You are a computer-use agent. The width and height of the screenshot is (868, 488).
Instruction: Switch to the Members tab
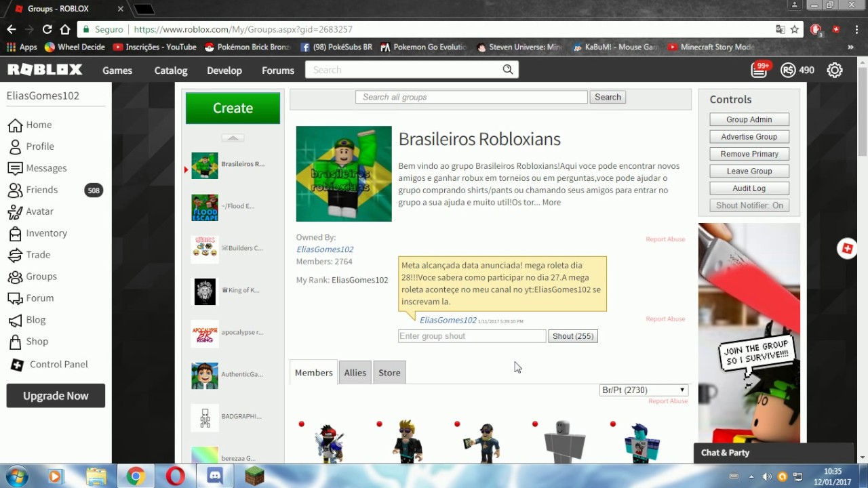coord(314,372)
